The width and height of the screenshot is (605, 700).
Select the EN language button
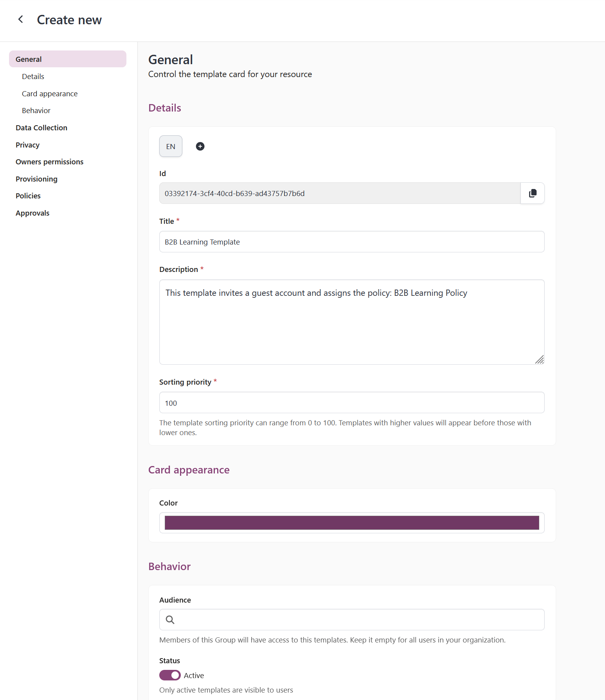171,146
